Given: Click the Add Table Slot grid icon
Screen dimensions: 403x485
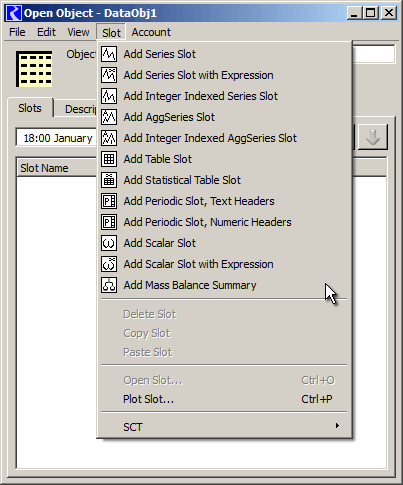Looking at the screenshot, I should click(109, 159).
